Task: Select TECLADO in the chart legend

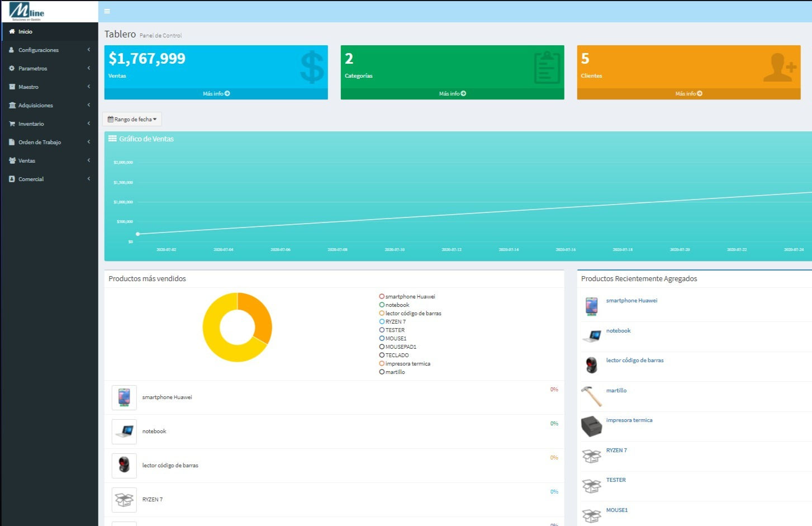Action: (x=396, y=355)
